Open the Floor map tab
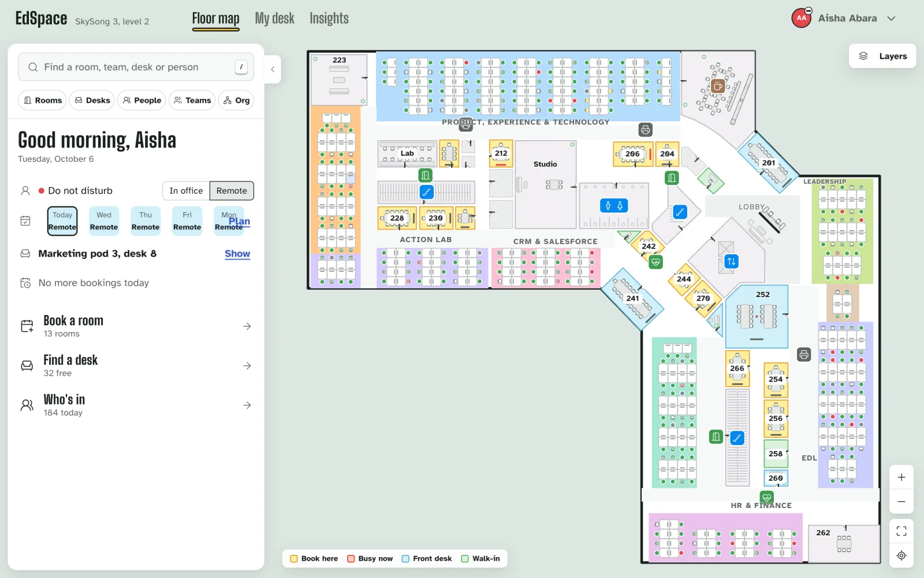This screenshot has width=924, height=578. (x=215, y=19)
